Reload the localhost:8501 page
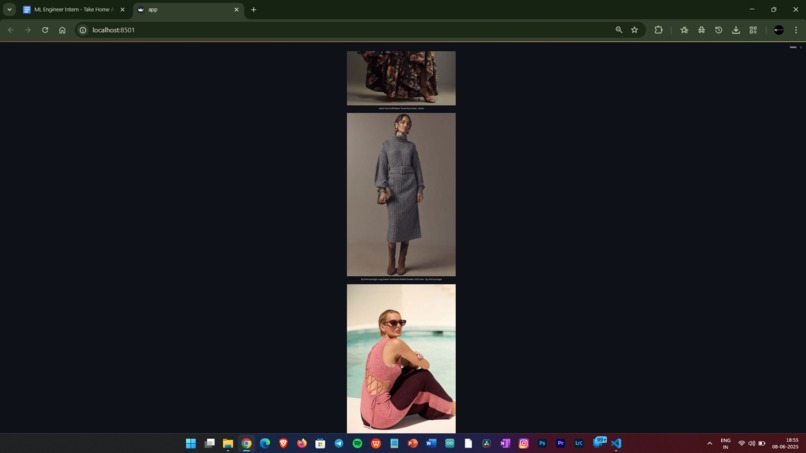The image size is (806, 453). (45, 30)
